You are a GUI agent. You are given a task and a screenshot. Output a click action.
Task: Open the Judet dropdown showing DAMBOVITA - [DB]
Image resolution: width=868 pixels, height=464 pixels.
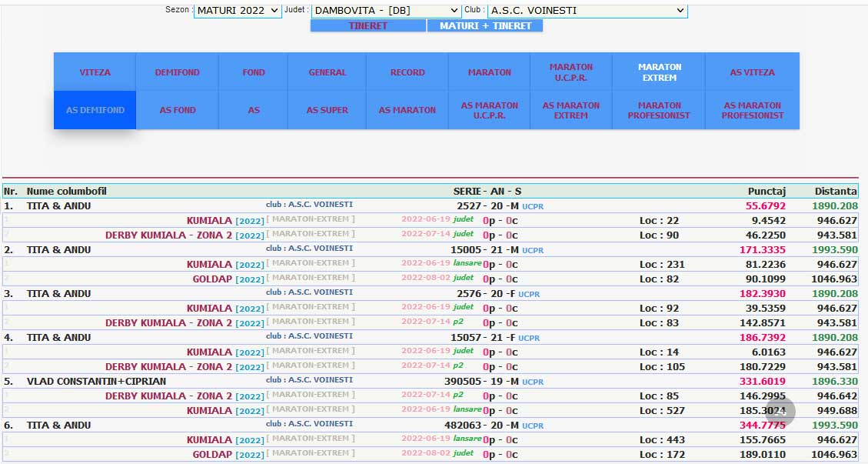point(386,11)
